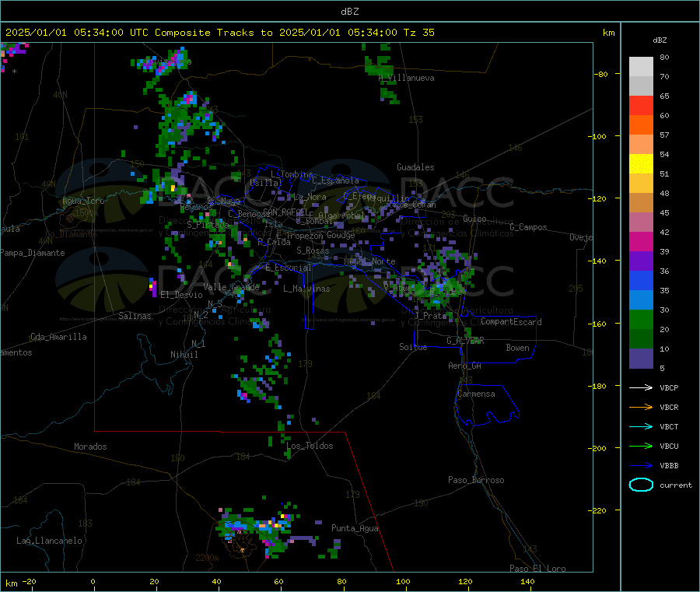The image size is (700, 592).
Task: Click the cyan 'current' ellipse symbol
Action: (641, 485)
